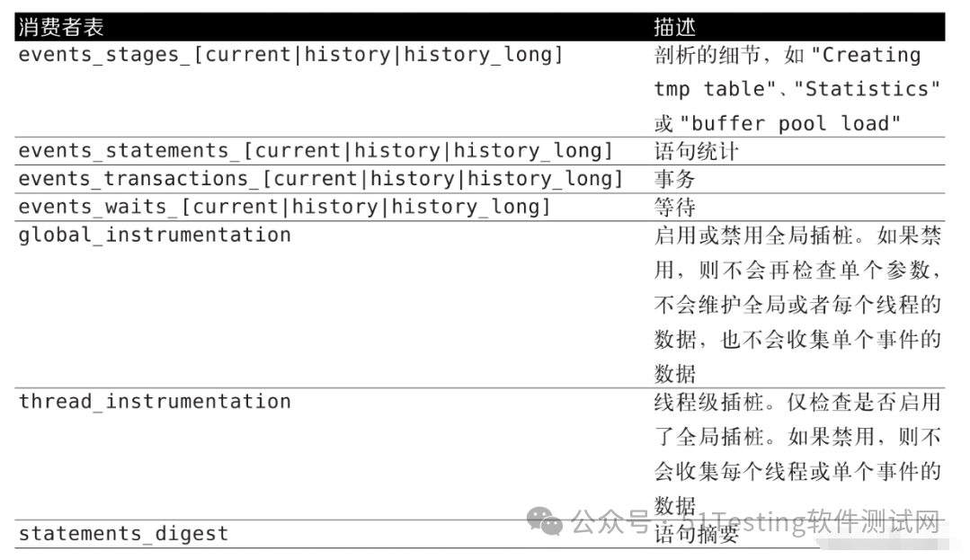Click the 描述 column header
970x560 pixels.
point(675,27)
